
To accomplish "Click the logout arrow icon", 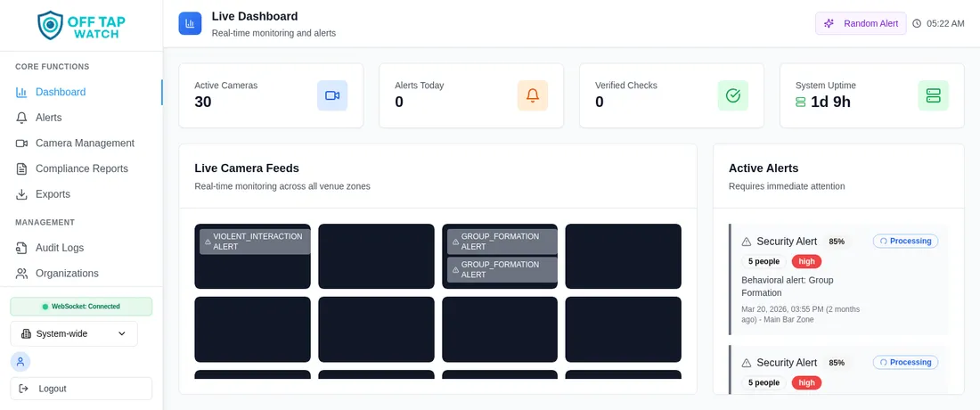I will pos(24,389).
